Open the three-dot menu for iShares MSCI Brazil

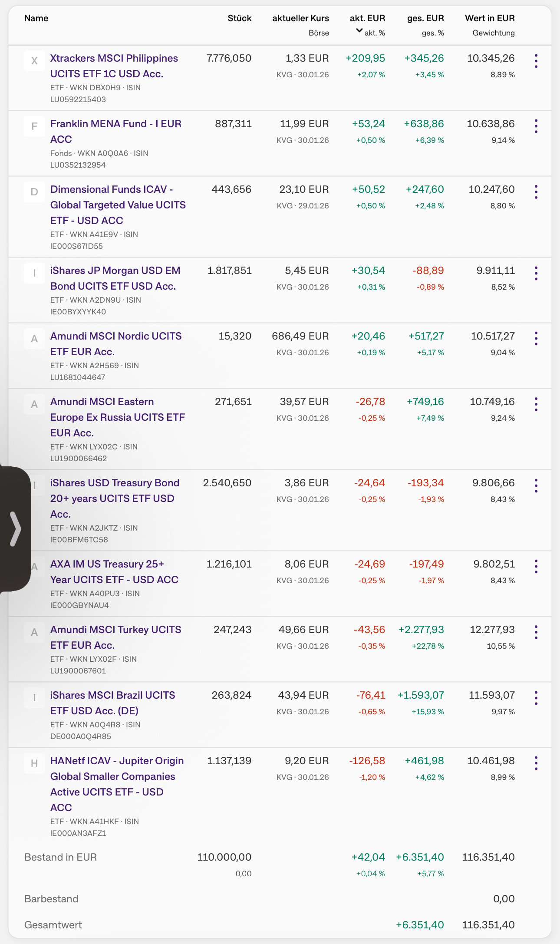[536, 698]
